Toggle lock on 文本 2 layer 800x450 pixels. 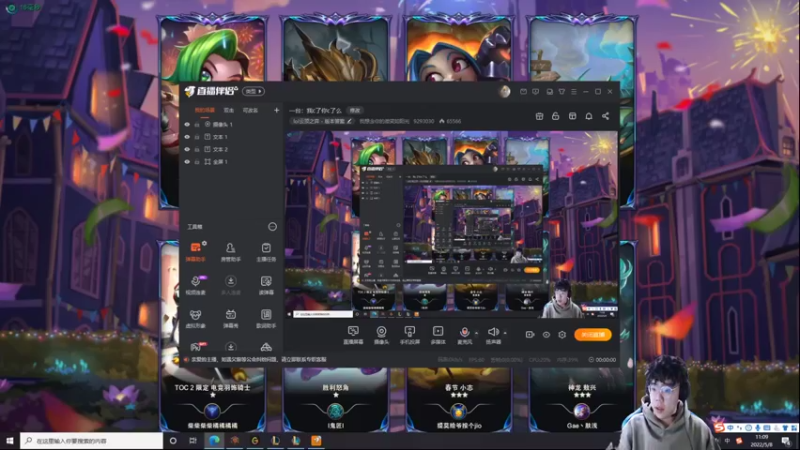[x=197, y=149]
